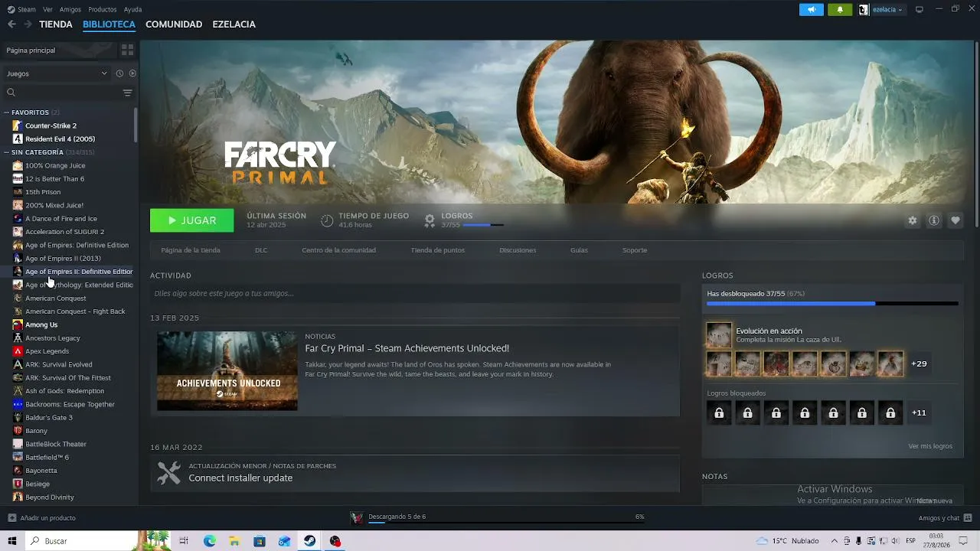Open the ezelacia account dropdown
The width and height of the screenshot is (980, 551).
pyautogui.click(x=887, y=9)
